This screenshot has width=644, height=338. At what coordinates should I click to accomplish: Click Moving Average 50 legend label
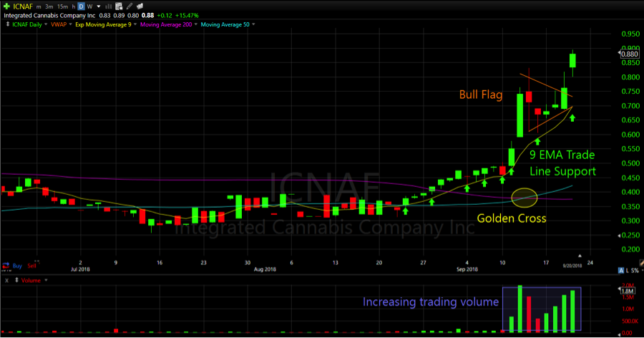point(225,24)
